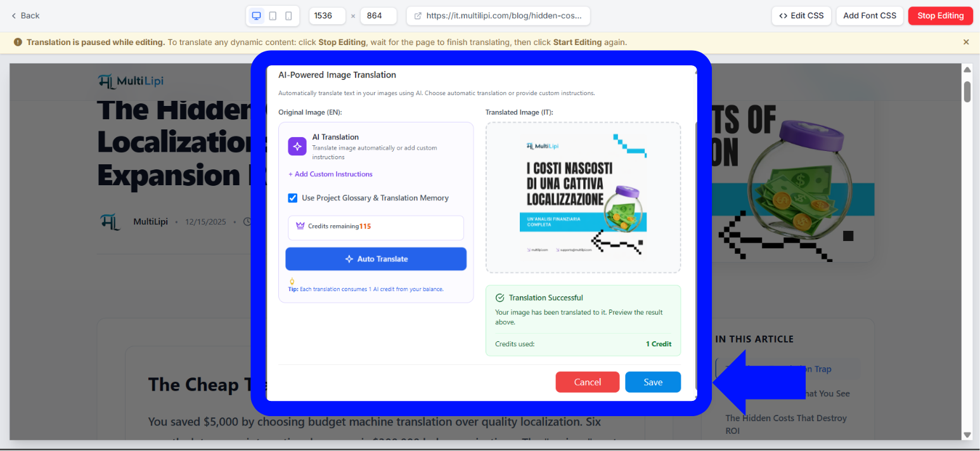
Task: Click the page scrollbar down arrow
Action: pos(967,435)
